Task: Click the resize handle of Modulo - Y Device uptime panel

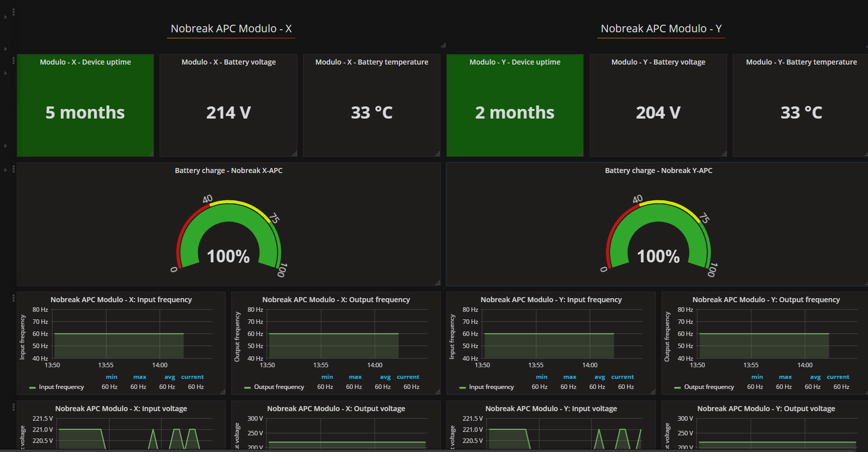Action: click(581, 154)
